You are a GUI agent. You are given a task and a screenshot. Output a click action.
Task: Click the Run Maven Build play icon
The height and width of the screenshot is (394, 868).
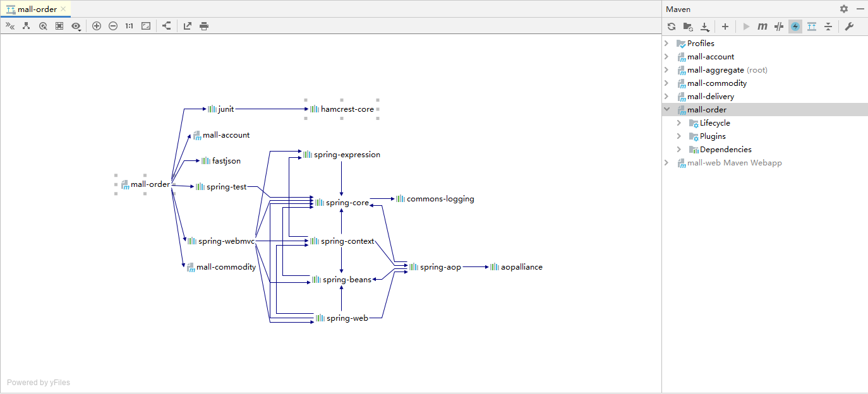click(746, 27)
